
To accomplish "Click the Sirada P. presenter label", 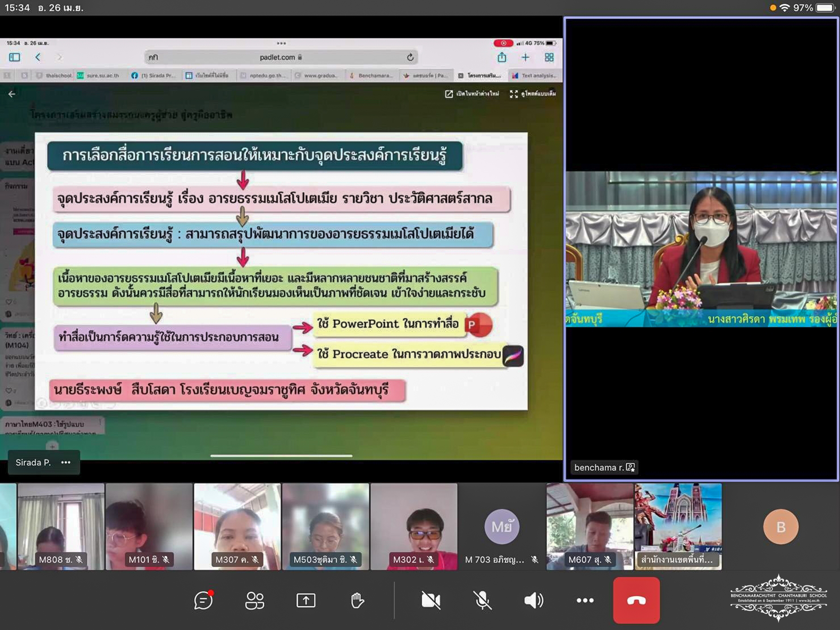I will (x=33, y=462).
